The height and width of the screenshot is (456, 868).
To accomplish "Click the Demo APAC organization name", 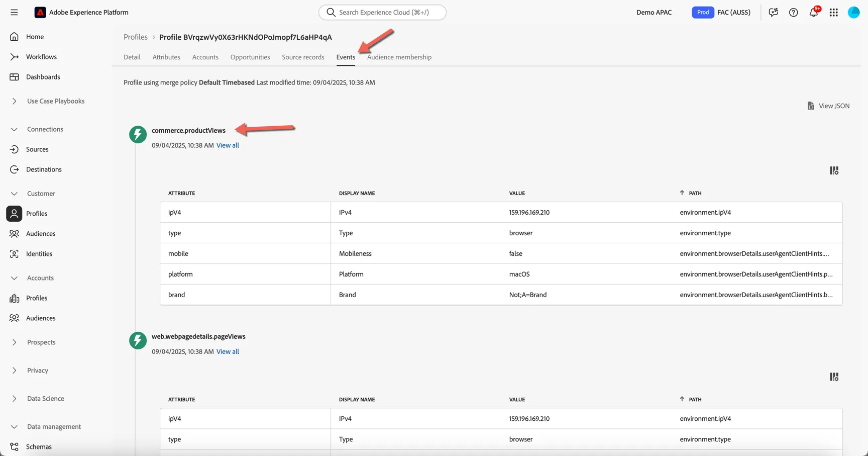I will [x=654, y=12].
